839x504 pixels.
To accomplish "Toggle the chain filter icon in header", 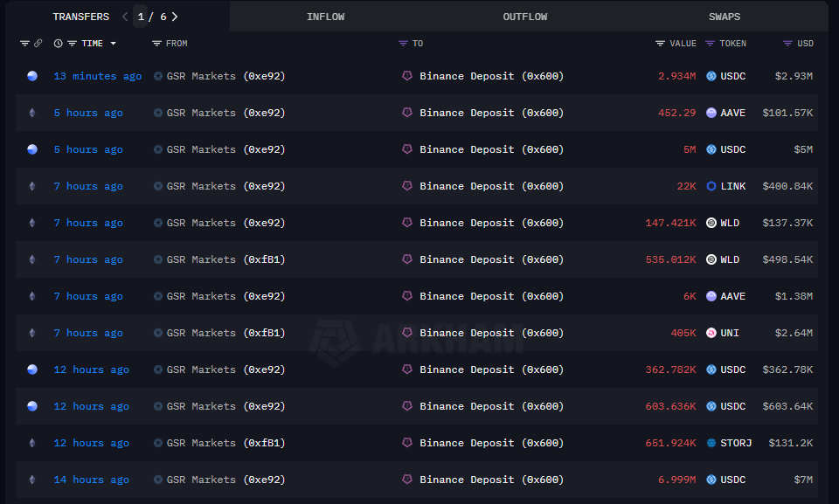I will tap(24, 43).
